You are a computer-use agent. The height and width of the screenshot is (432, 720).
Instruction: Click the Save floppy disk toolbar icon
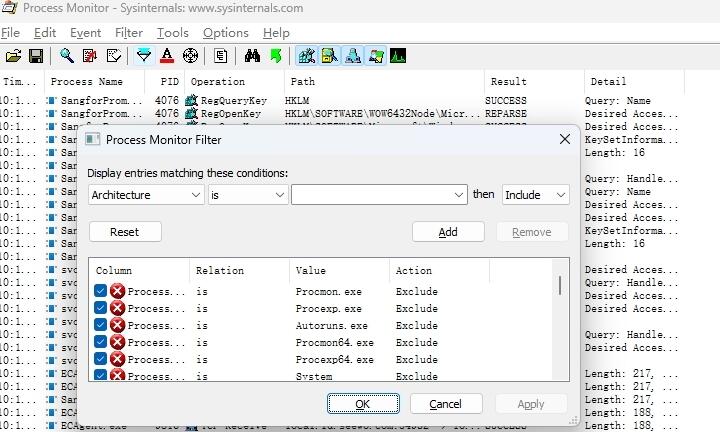click(36, 56)
